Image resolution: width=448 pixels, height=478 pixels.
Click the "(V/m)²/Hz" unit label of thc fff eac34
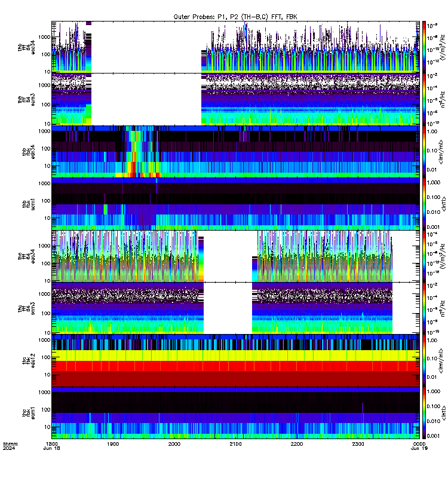pos(444,256)
